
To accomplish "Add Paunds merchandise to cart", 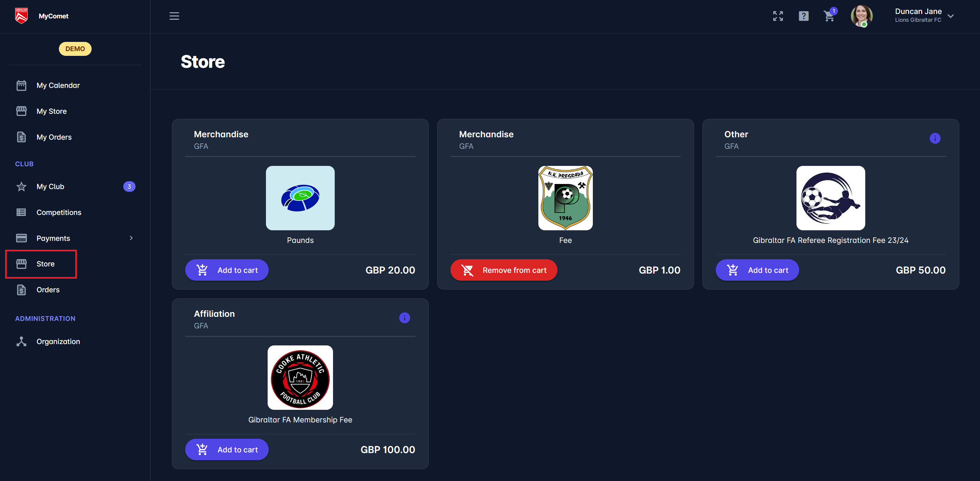I will point(227,270).
